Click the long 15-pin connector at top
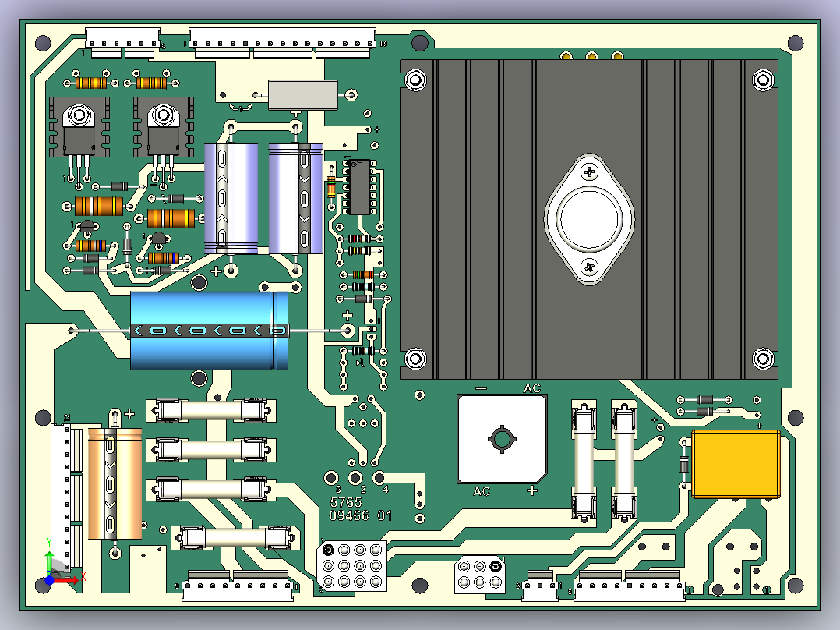Screen dimensions: 840x630 pos(282,42)
